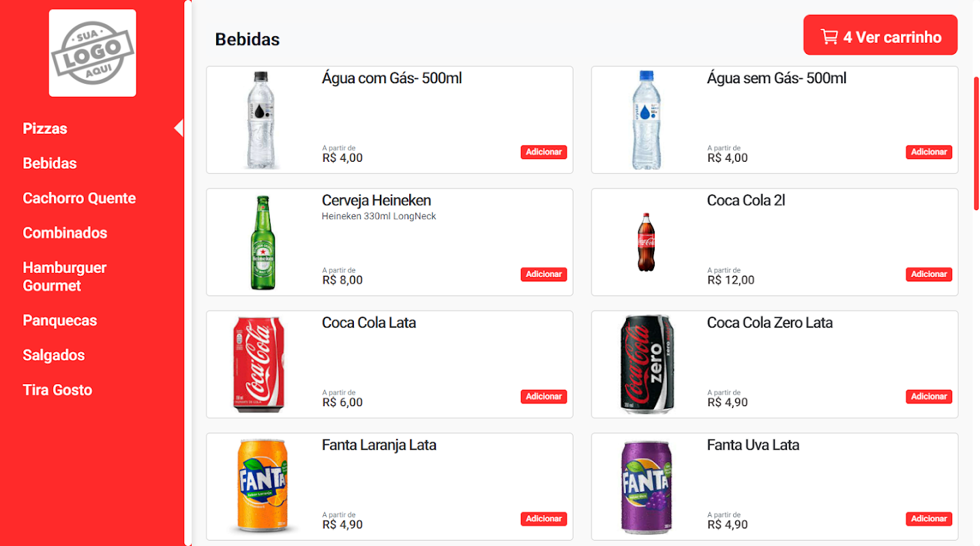The image size is (980, 546).
Task: Select Bebidas in the sidebar menu
Action: click(x=50, y=163)
